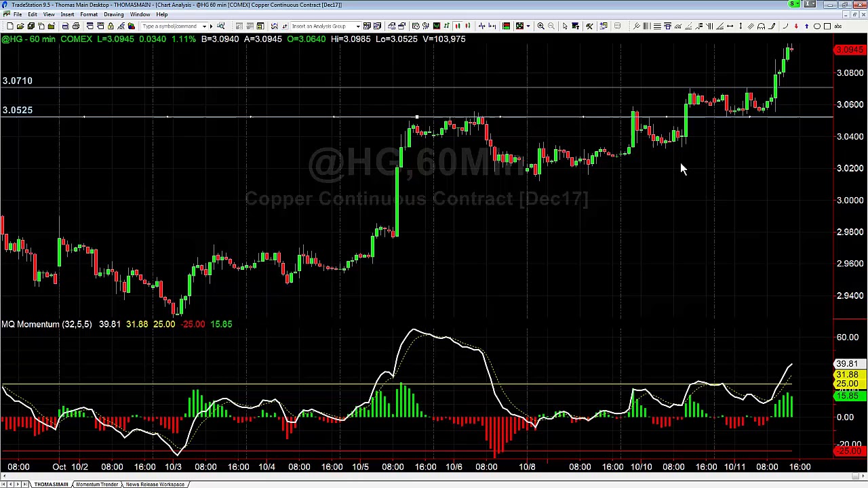
Task: Select the parallel channel lines drawing tool
Action: [x=751, y=26]
